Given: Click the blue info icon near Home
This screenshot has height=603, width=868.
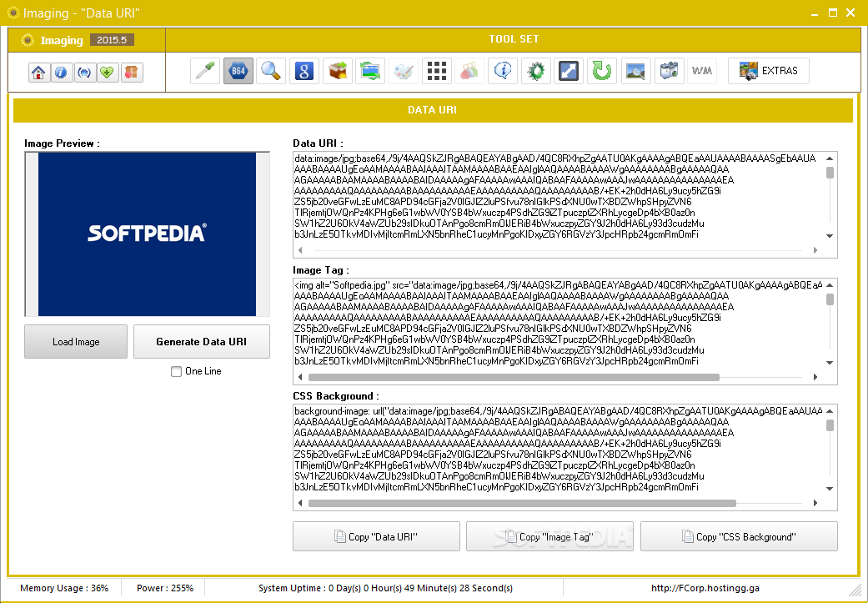Looking at the screenshot, I should [x=62, y=73].
